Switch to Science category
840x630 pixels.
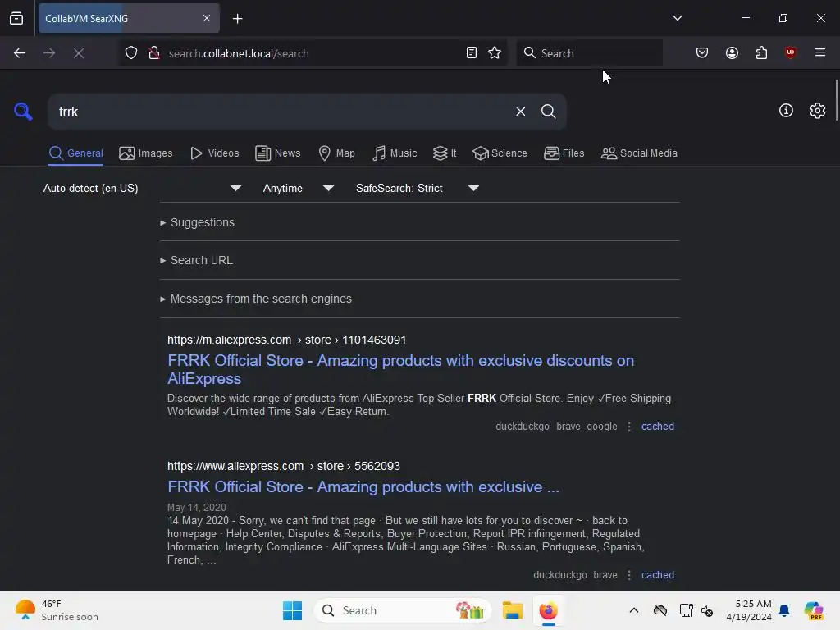(500, 153)
